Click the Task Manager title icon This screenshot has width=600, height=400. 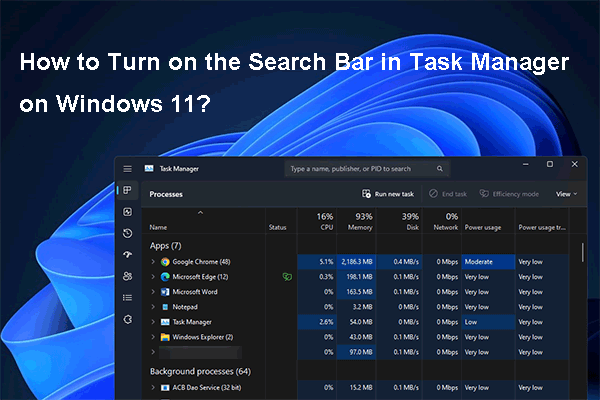coord(149,168)
